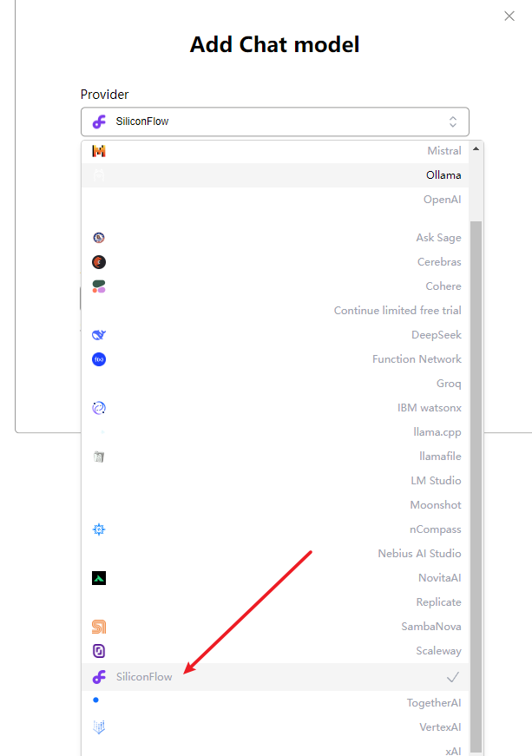532x756 pixels.
Task: Select the LM Studio provider option
Action: point(436,481)
